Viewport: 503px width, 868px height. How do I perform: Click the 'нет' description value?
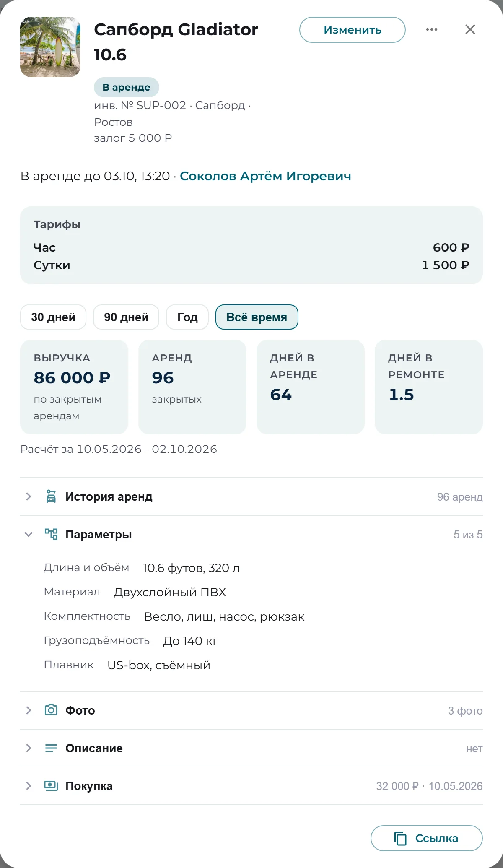click(474, 748)
